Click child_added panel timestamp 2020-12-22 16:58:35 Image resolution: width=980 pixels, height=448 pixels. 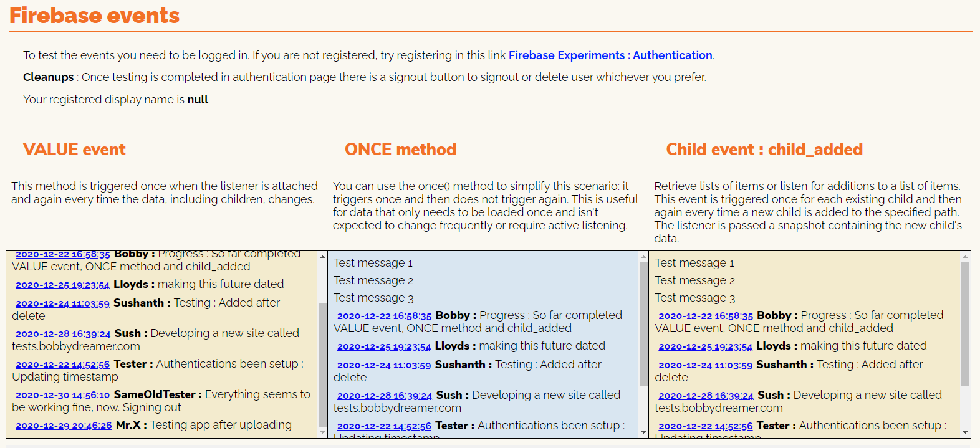pyautogui.click(x=706, y=316)
